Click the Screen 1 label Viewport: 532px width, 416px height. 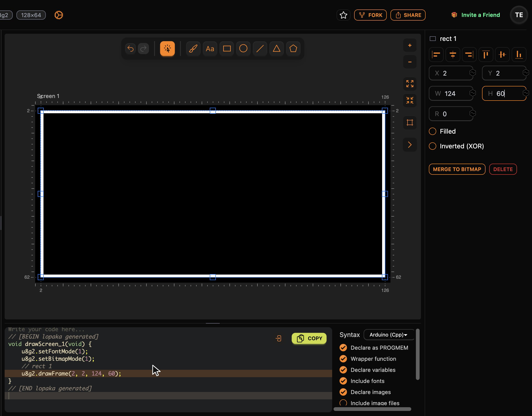[48, 96]
